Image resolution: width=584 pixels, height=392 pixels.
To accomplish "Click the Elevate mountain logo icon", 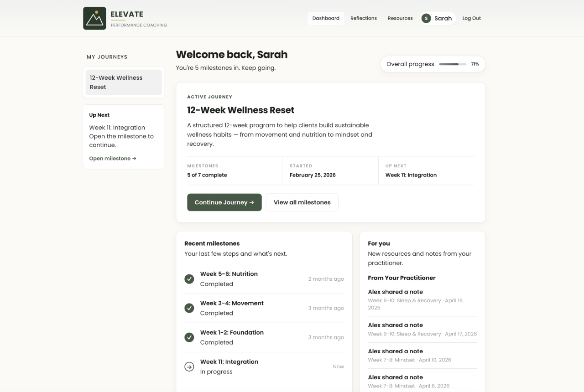I will pos(94,18).
